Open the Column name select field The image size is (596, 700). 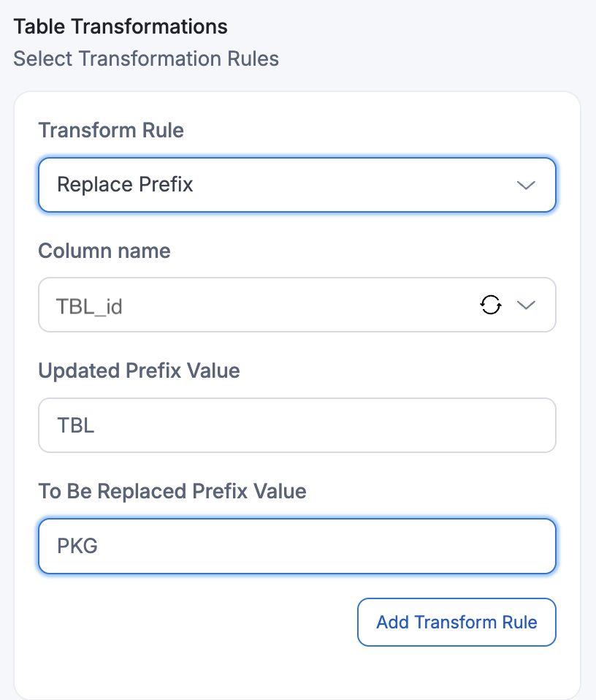click(263, 305)
